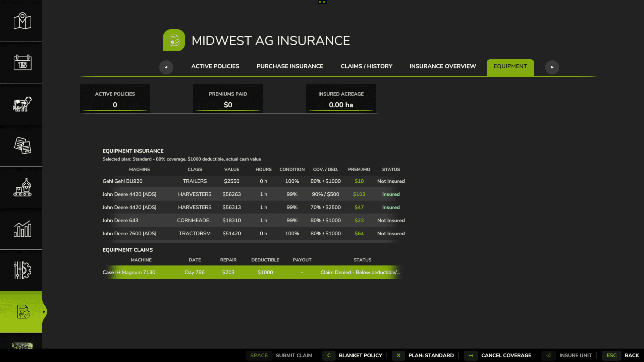Click the MACHINE column header in equipment table
Screen dimensions: 644x362
click(x=140, y=169)
